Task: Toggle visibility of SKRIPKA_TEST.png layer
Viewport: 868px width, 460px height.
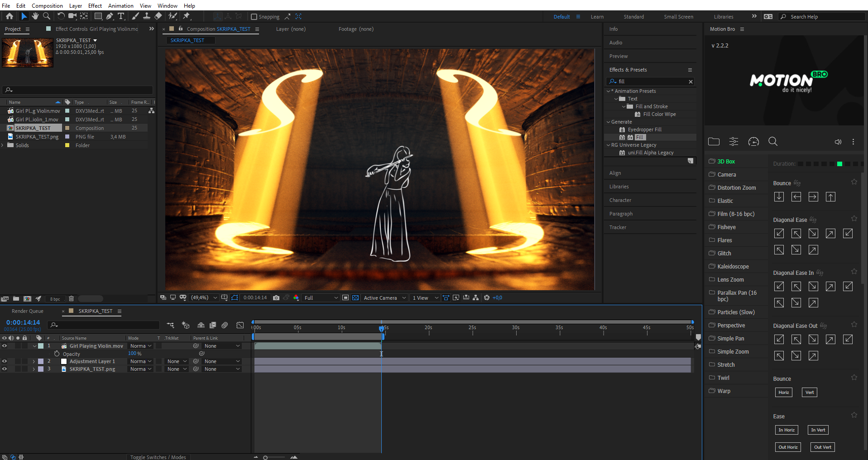Action: 5,369
